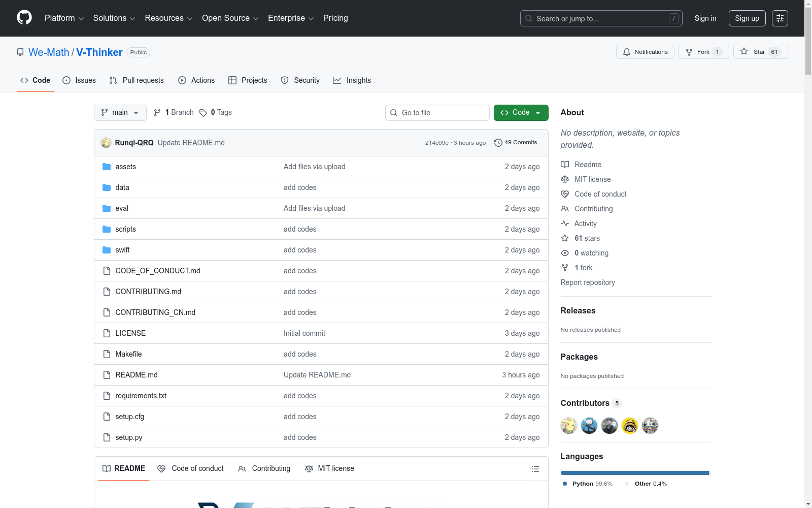Viewport: 812px width, 508px height.
Task: Open the Initial commit message link
Action: pos(304,333)
